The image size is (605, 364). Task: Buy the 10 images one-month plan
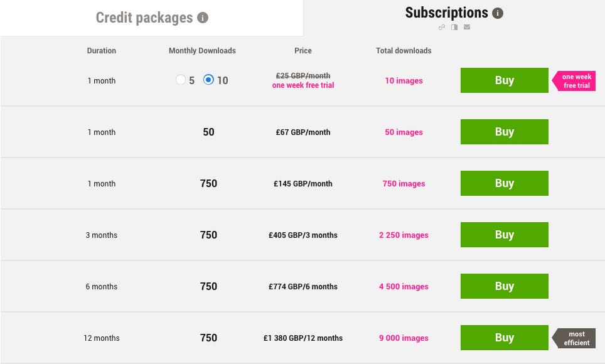tap(504, 80)
